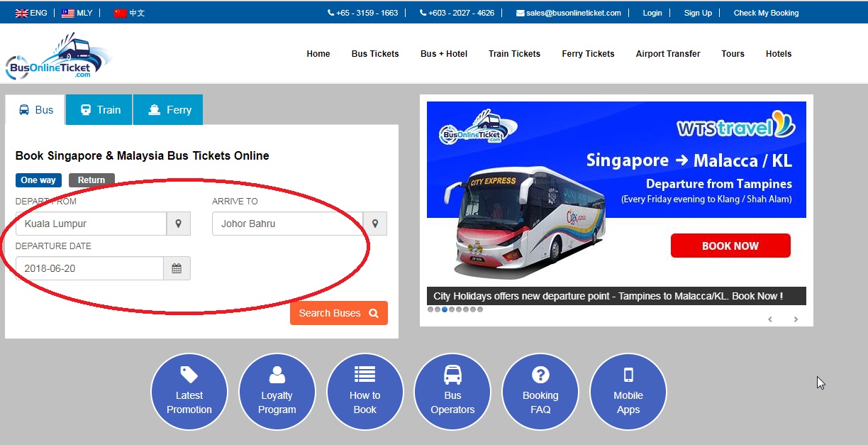Open Loyalty Program circle
This screenshot has width=868, height=445.
coord(277,392)
